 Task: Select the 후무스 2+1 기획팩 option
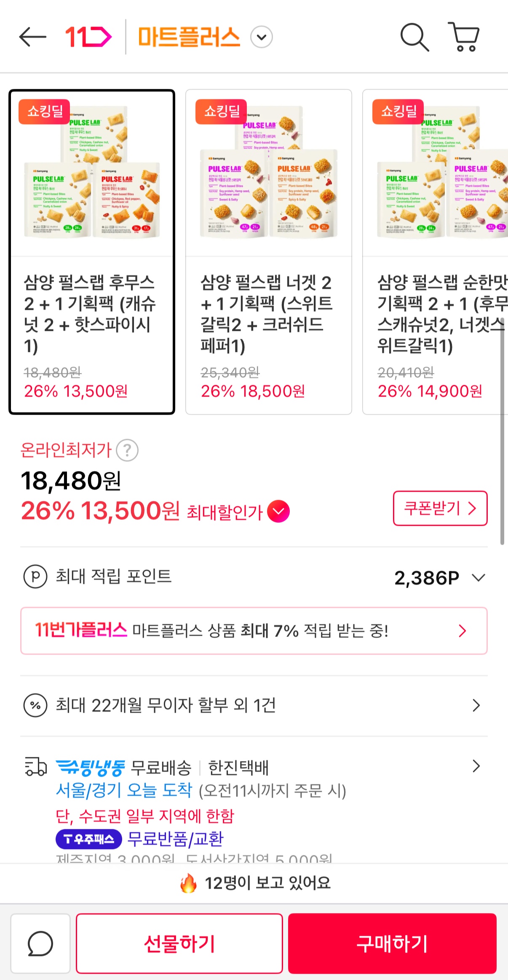(x=92, y=252)
